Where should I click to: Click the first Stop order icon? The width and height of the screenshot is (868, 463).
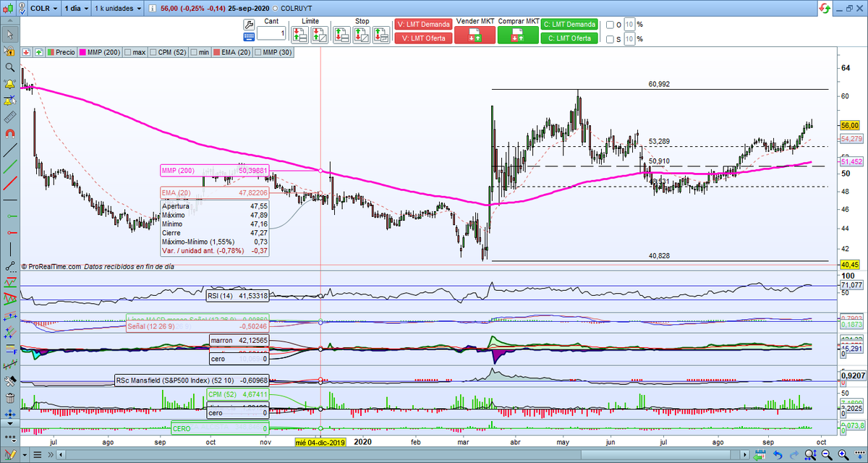pyautogui.click(x=342, y=35)
